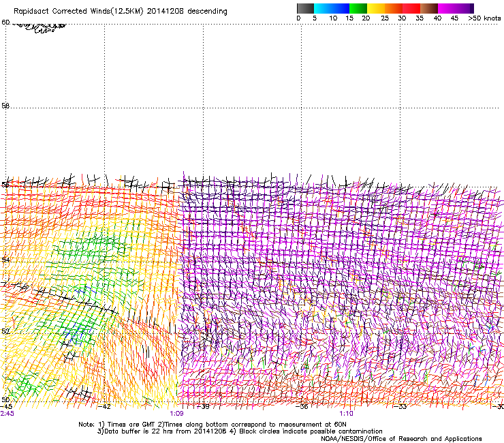The width and height of the screenshot is (504, 443).
Task: Click the "52" latitude axis label
Action: click(5, 331)
